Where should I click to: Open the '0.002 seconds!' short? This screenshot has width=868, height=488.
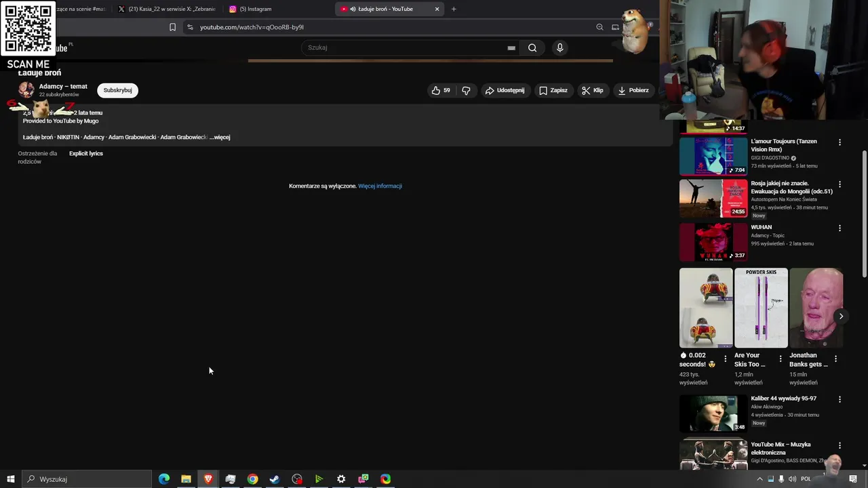click(706, 308)
